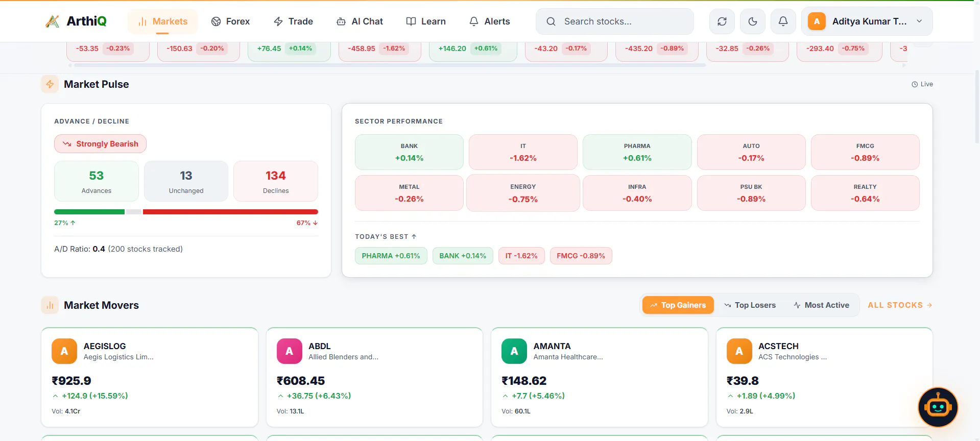Open the ALL STOCKS link

click(x=900, y=305)
